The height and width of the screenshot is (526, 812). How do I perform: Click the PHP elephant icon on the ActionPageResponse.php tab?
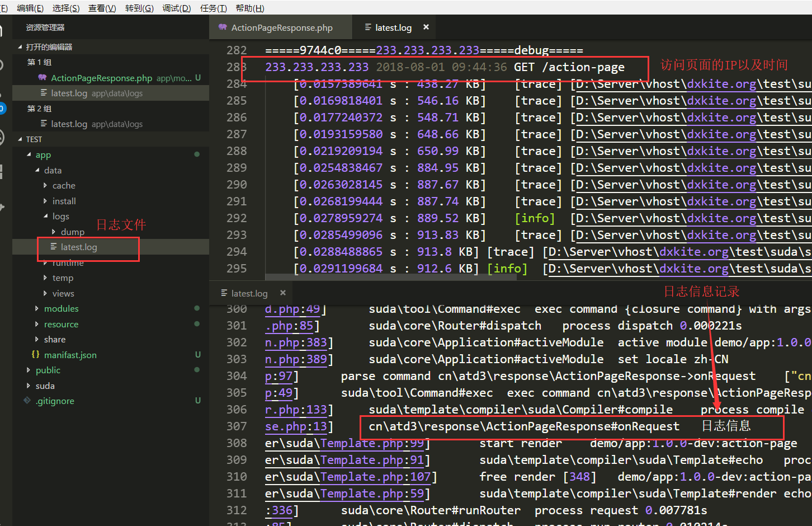(223, 27)
